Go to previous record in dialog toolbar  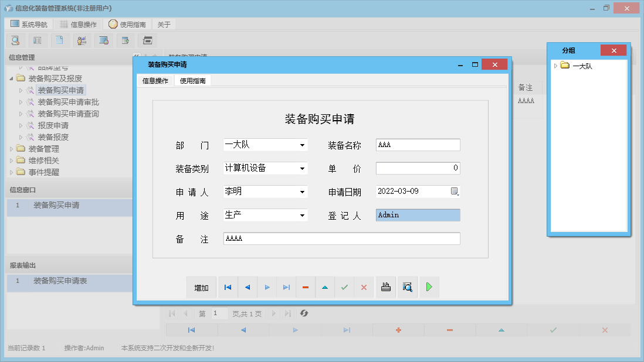248,288
